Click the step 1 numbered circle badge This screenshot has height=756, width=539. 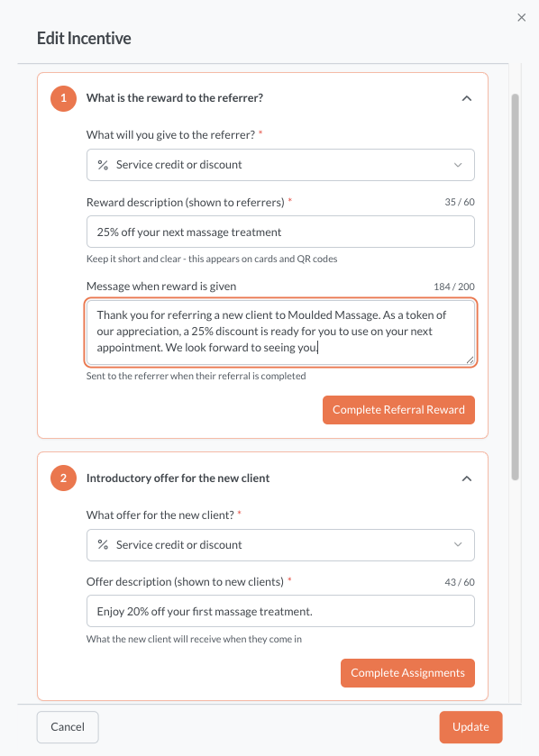[x=62, y=98]
